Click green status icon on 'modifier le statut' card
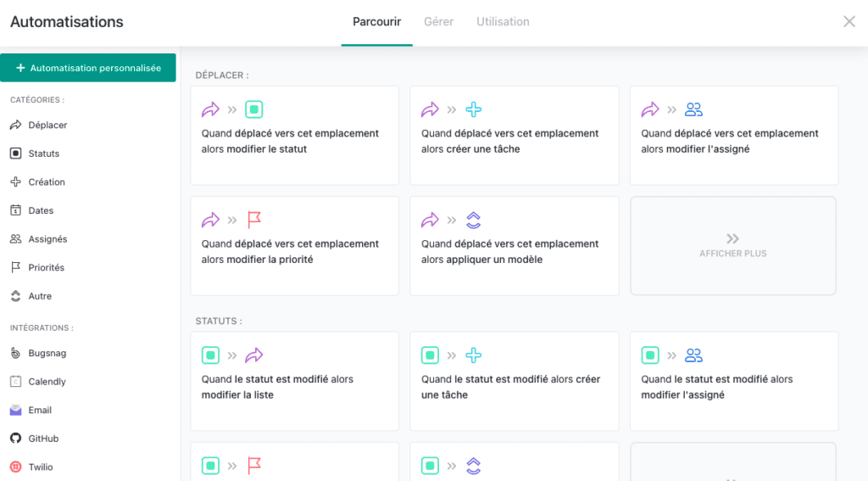The height and width of the screenshot is (481, 868). 254,109
